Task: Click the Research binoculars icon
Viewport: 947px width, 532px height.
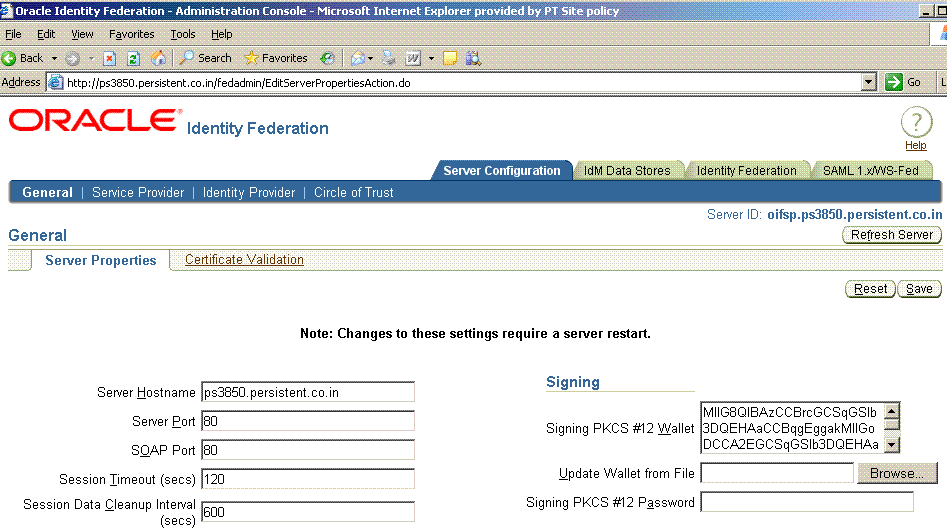Action: coord(474,58)
